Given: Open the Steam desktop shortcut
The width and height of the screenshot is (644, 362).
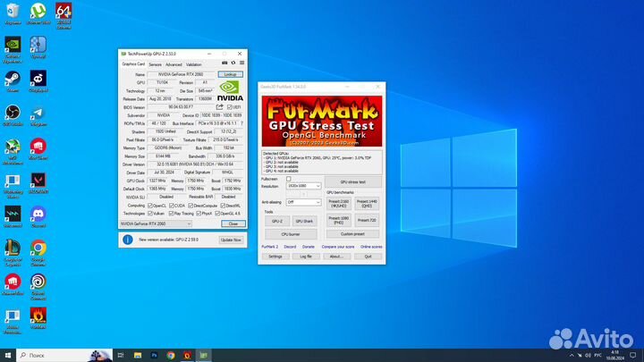Looking at the screenshot, I should pyautogui.click(x=13, y=80).
